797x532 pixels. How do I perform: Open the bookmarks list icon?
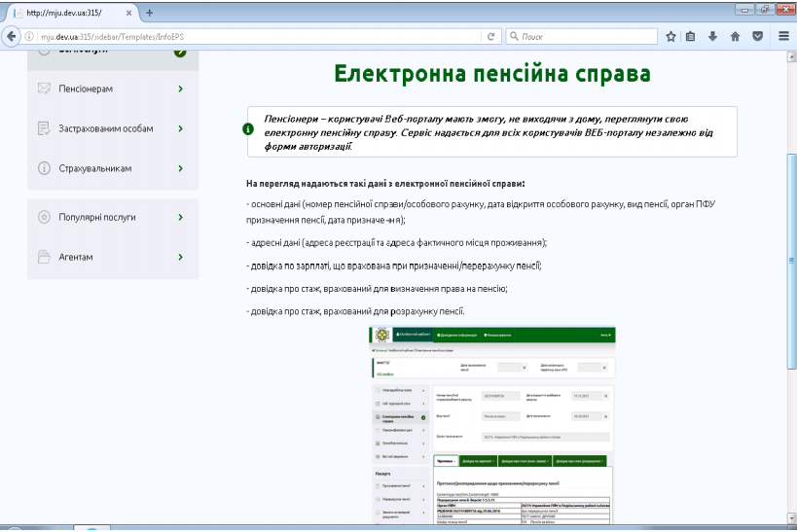(x=690, y=37)
